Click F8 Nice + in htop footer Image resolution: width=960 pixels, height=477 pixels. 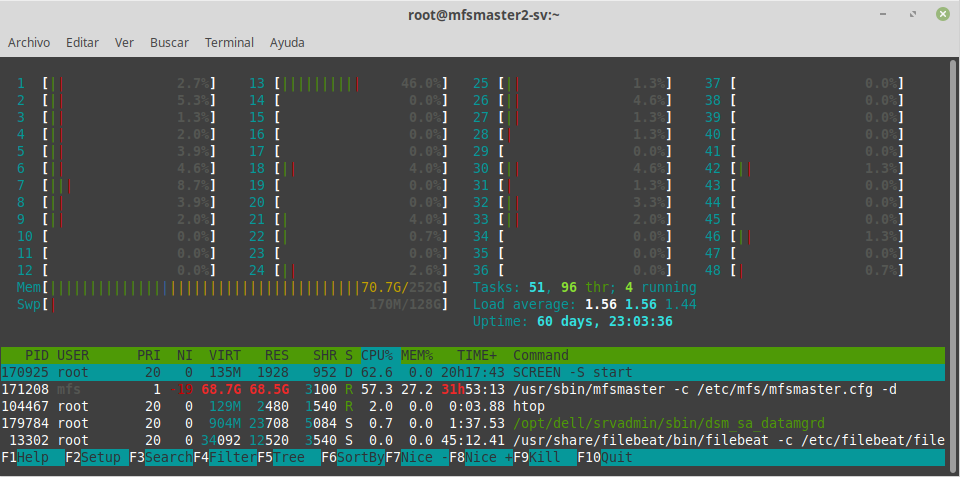tap(481, 457)
